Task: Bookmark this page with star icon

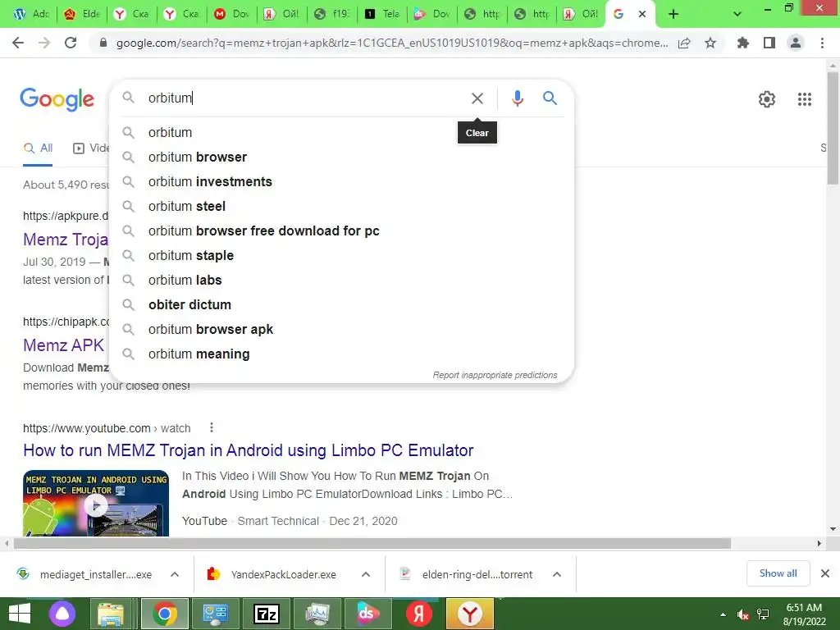Action: [x=710, y=43]
